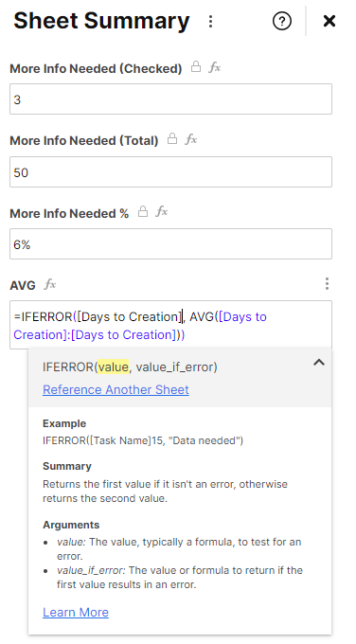
Task: Open the Learn More link
Action: 76,613
